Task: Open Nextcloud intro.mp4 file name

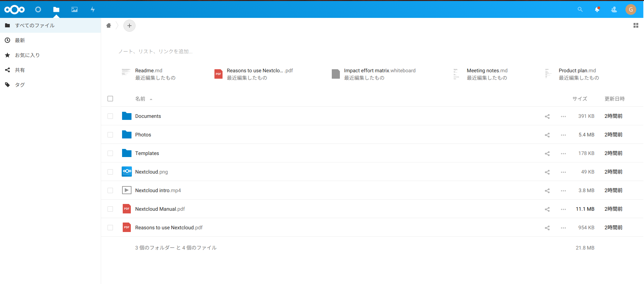Action: [x=158, y=190]
